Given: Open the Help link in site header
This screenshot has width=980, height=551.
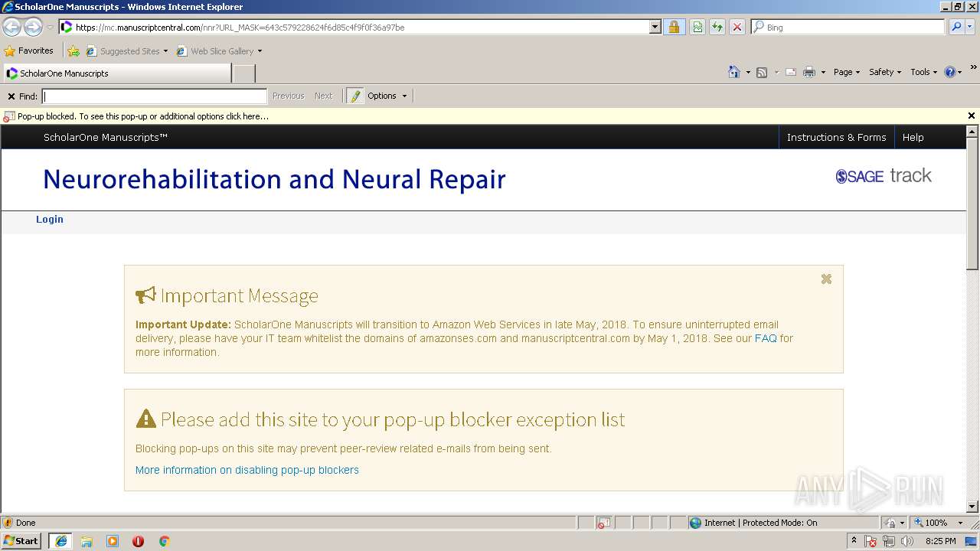Looking at the screenshot, I should pos(913,137).
